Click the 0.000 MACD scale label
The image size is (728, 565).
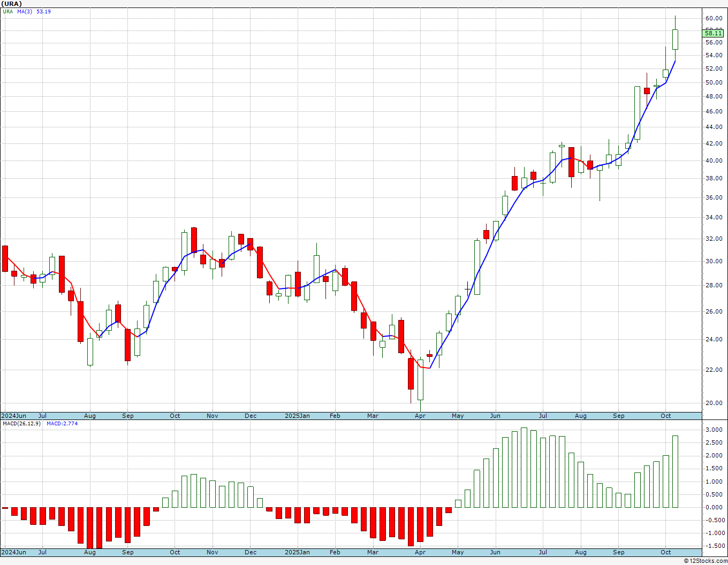point(714,508)
